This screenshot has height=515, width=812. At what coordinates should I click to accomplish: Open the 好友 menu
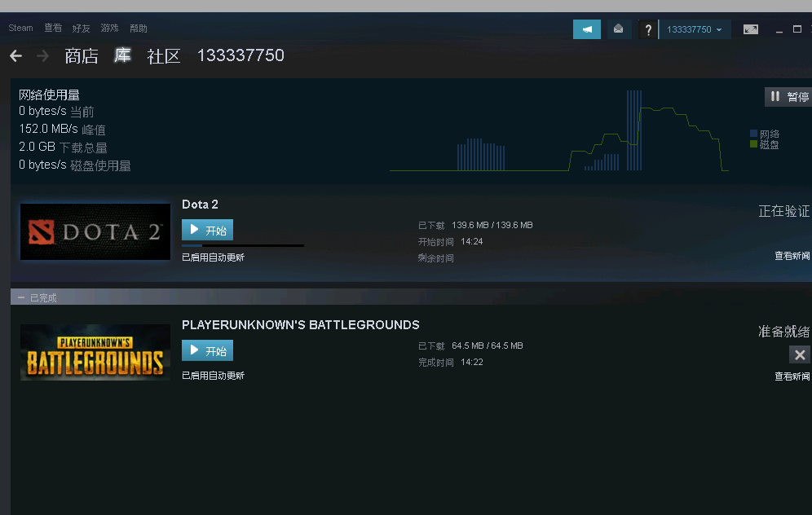coord(82,28)
